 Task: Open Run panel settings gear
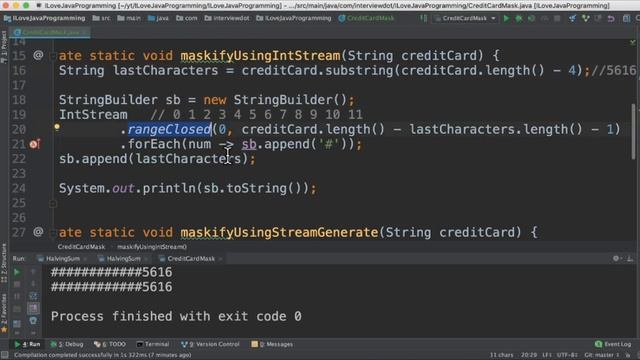pos(616,258)
